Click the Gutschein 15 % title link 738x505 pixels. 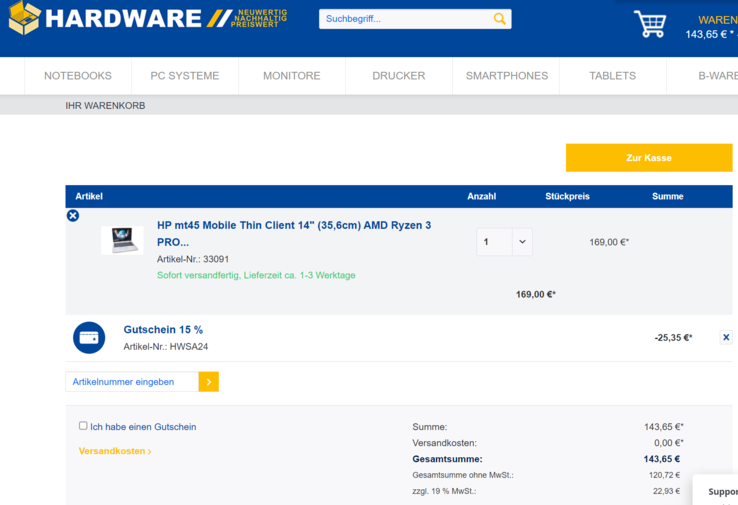click(x=163, y=329)
